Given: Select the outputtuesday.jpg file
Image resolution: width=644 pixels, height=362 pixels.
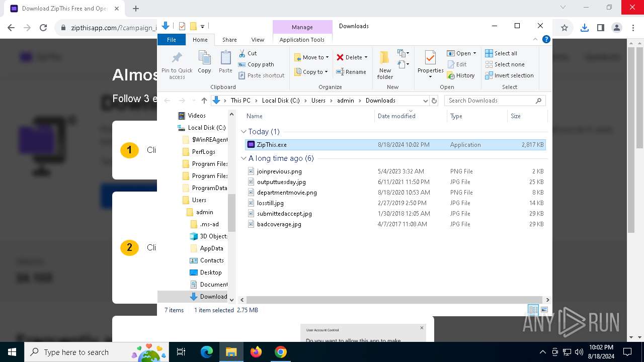Looking at the screenshot, I should coord(395,182).
